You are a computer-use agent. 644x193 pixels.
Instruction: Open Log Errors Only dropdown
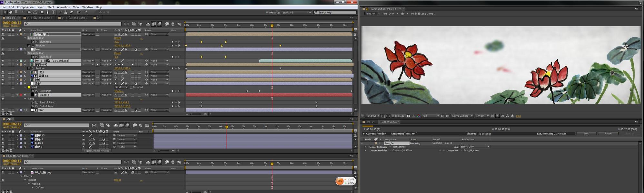click(x=475, y=147)
